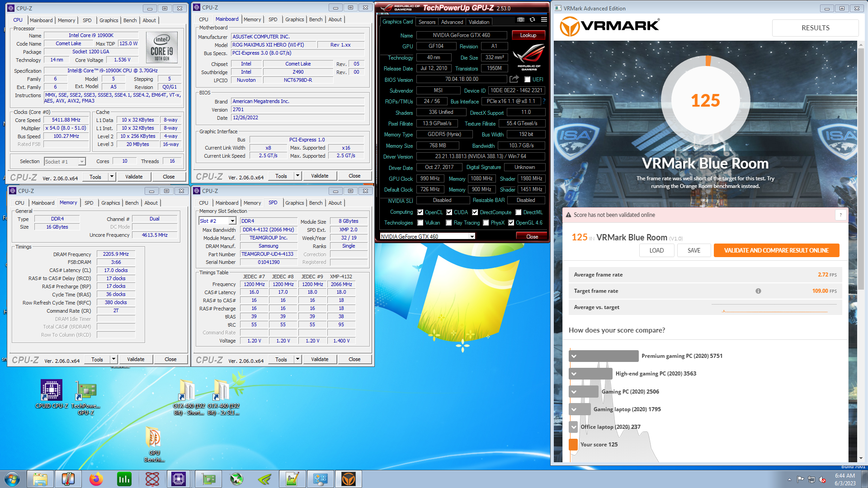Toggle the DirectML checkbox
The width and height of the screenshot is (868, 488).
[x=519, y=212]
